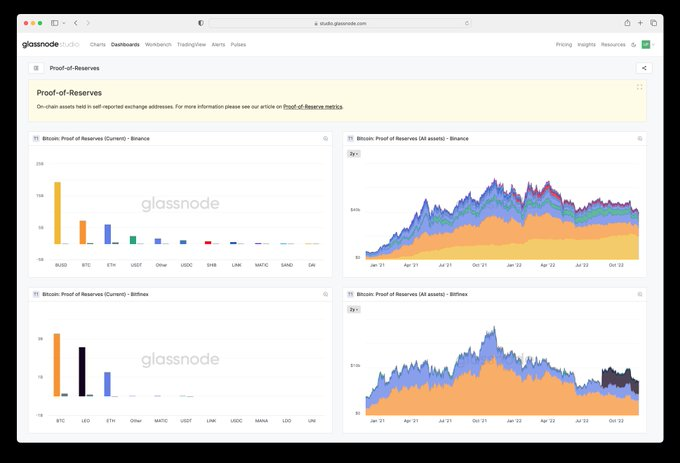The image size is (680, 463).
Task: Zoom the Bitfinex Current chart with magnifier icon
Action: click(x=325, y=294)
